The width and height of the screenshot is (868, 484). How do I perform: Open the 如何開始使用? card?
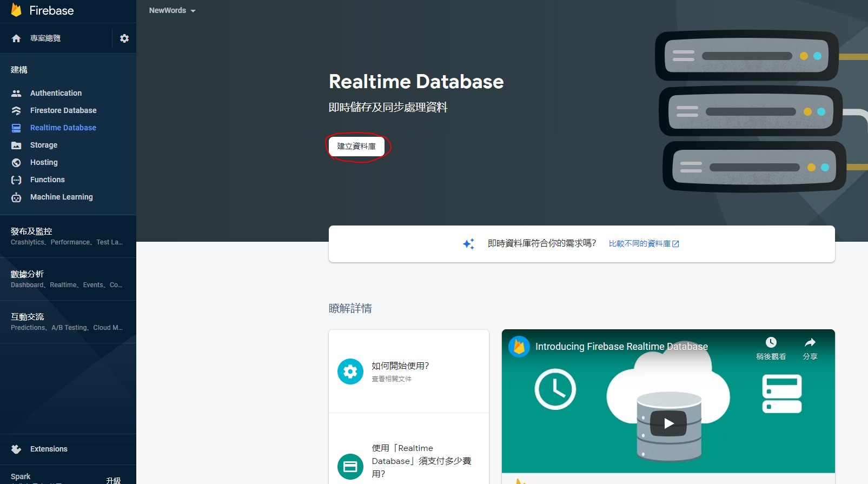click(409, 372)
